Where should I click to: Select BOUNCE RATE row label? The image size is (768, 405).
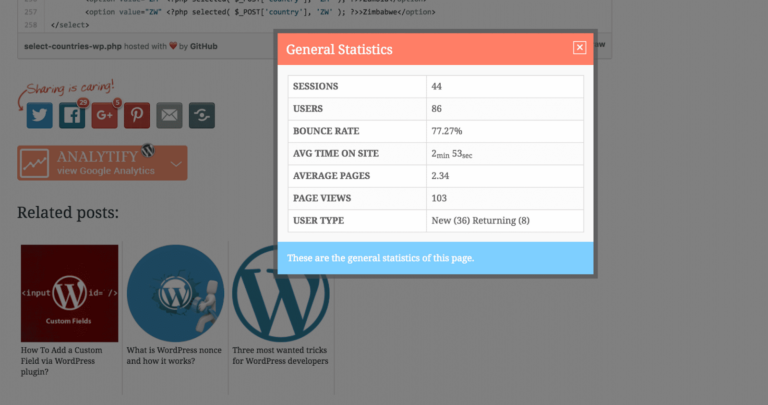(326, 131)
